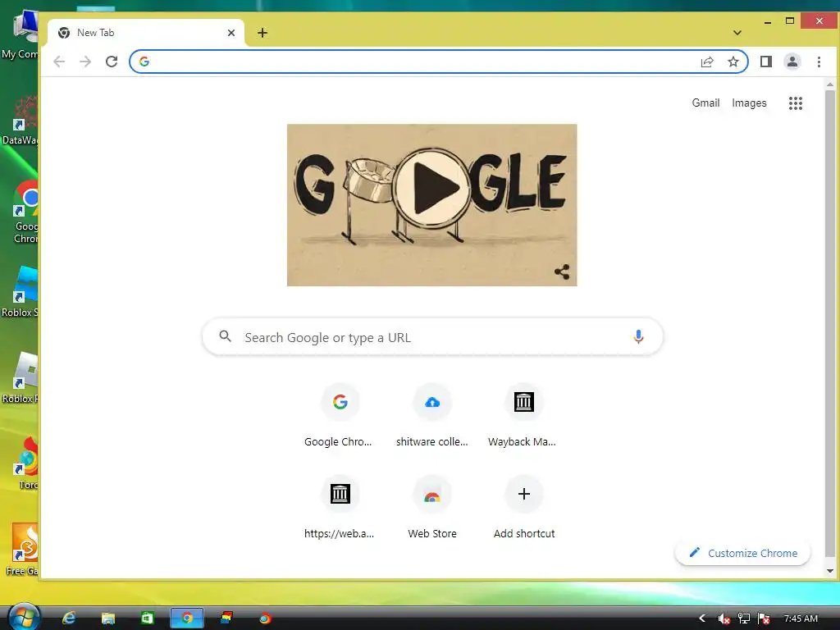Click the page scrollbar down arrow
840x630 pixels.
coord(830,571)
